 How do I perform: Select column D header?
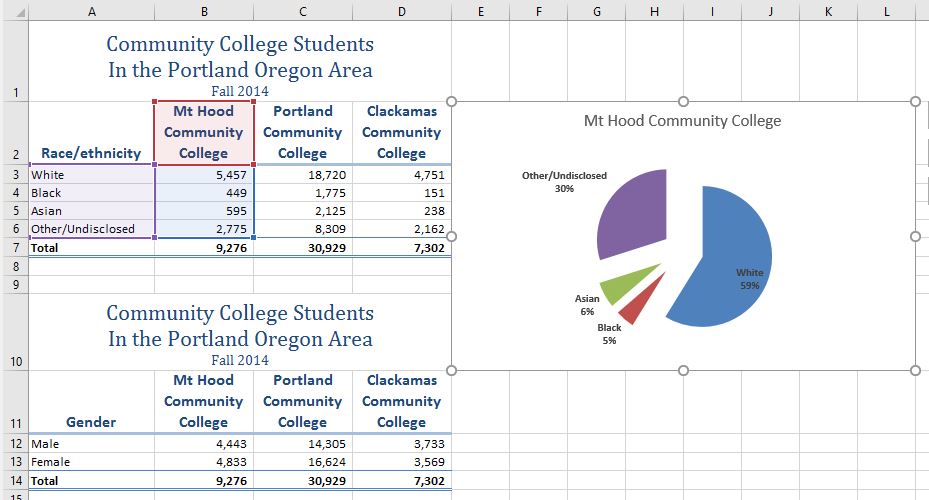click(402, 11)
